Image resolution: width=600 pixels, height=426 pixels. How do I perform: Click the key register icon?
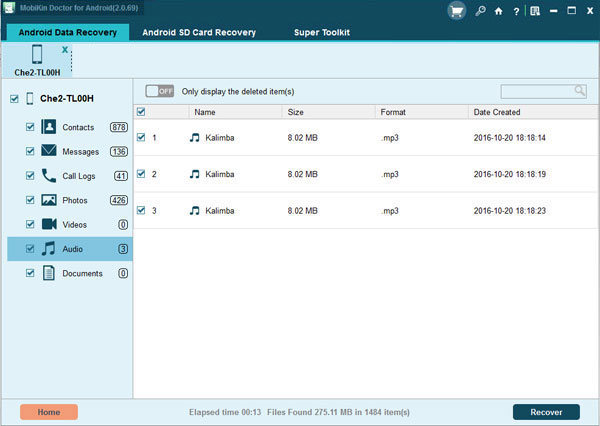coord(482,11)
